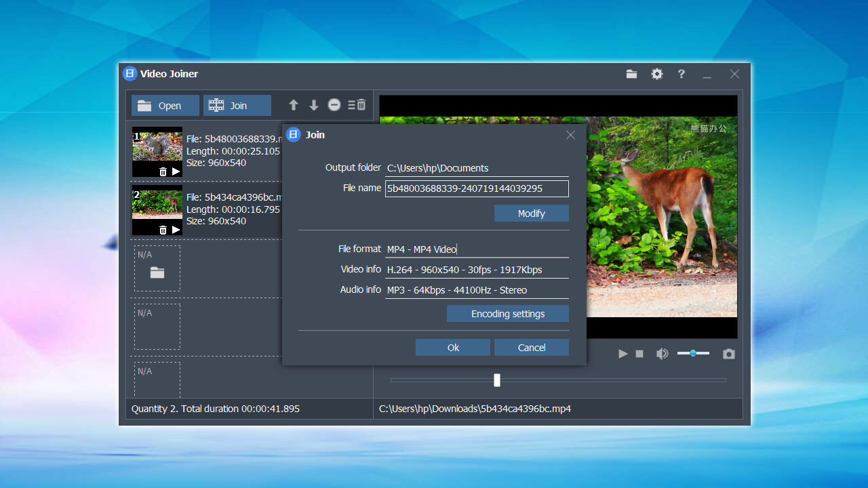Screen dimensions: 868x488
Task: Click the Move Down arrow icon
Action: [x=314, y=105]
